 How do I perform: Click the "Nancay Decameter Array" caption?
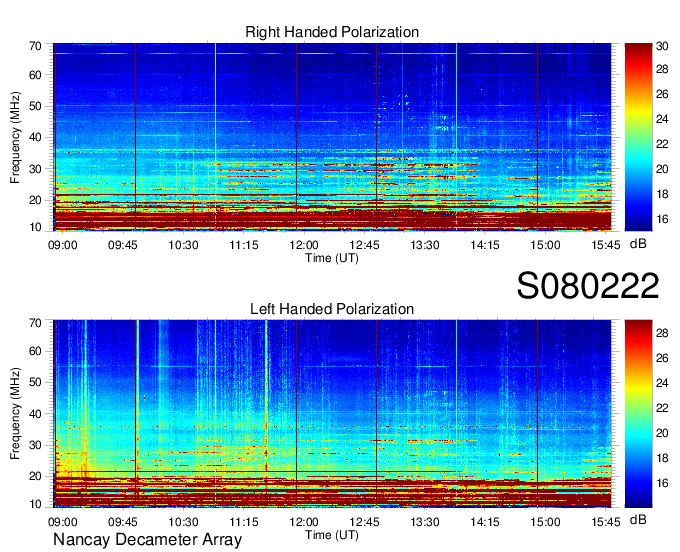click(147, 539)
